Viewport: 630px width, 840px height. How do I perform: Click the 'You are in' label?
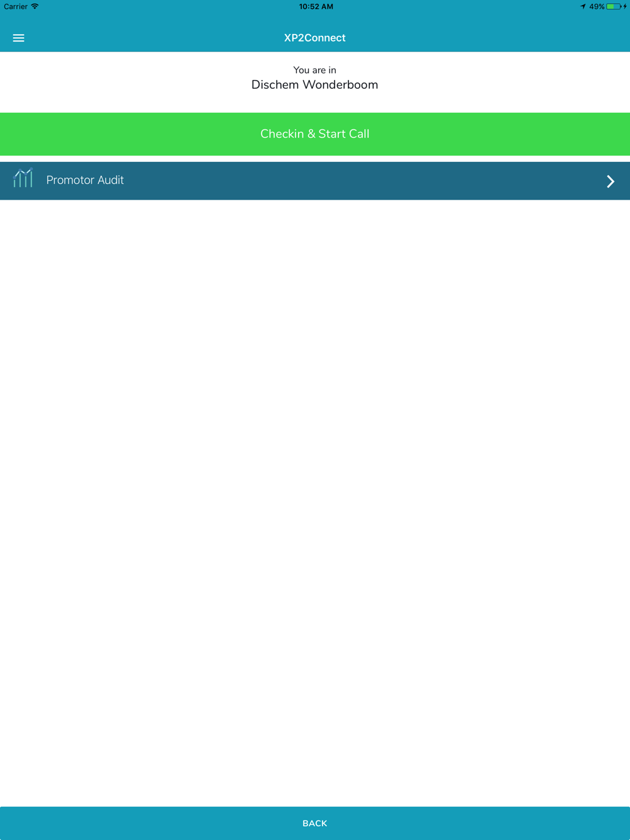click(315, 70)
